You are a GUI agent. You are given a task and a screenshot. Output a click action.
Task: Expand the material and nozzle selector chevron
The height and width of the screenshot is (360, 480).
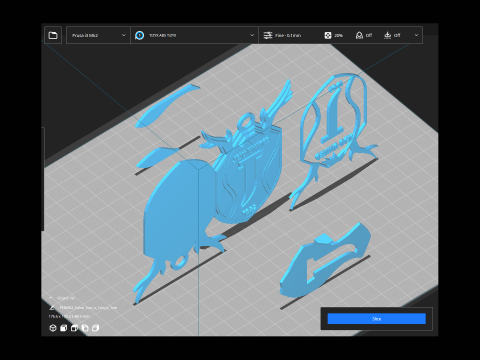(252, 35)
